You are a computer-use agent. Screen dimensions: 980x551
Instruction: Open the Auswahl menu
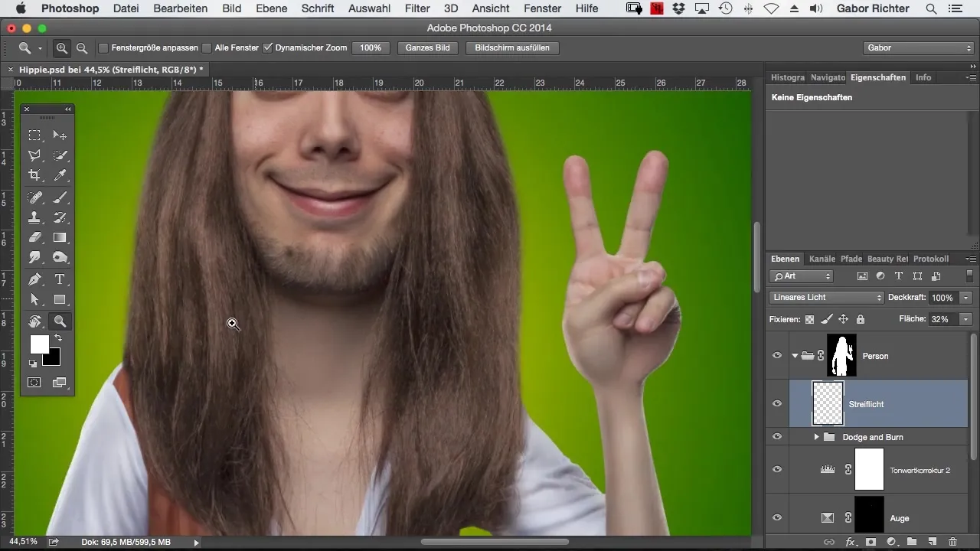click(x=369, y=8)
